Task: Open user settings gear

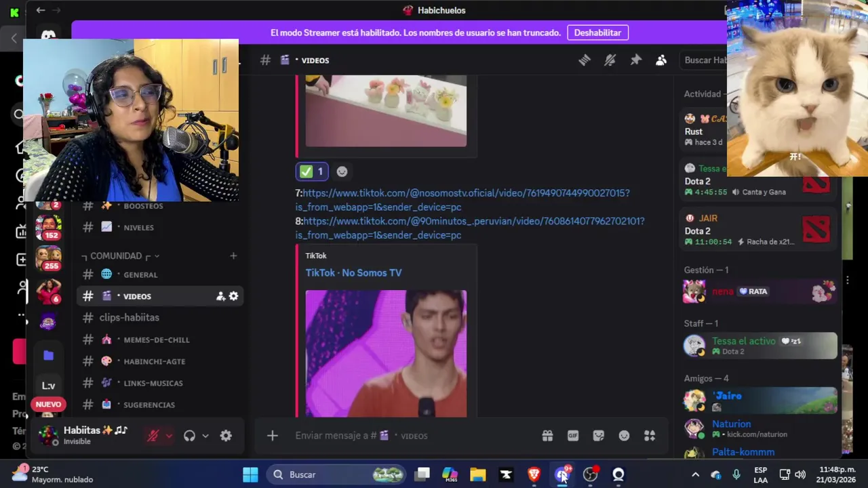Action: click(226, 436)
